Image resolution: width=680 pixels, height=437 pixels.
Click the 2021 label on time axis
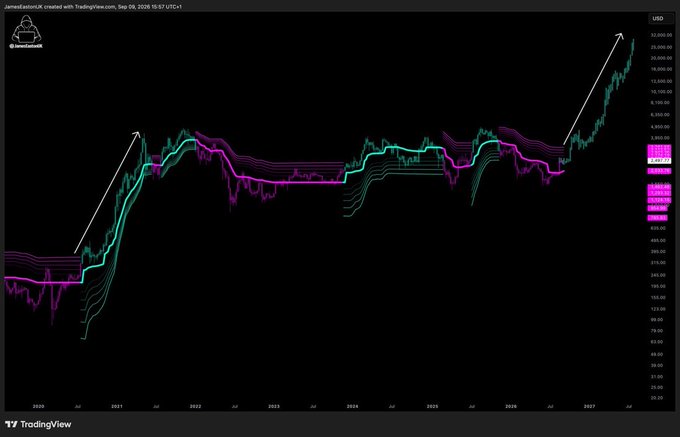click(117, 407)
